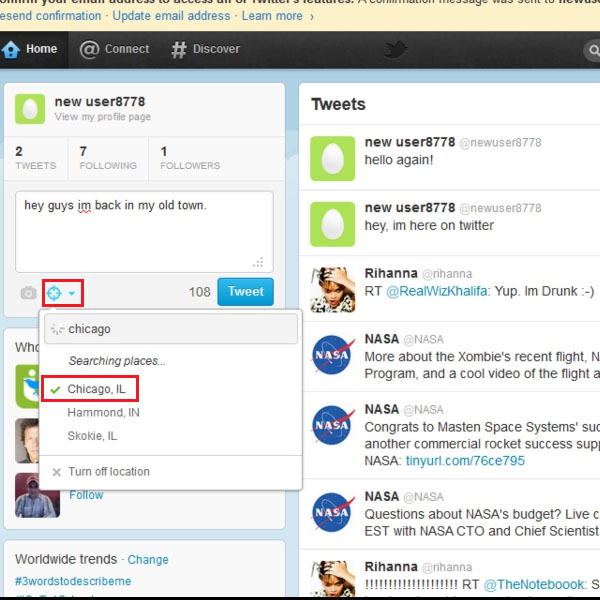600x600 pixels.
Task: Click Rihanna name on Yup Im Drunk tweet
Action: (x=391, y=274)
